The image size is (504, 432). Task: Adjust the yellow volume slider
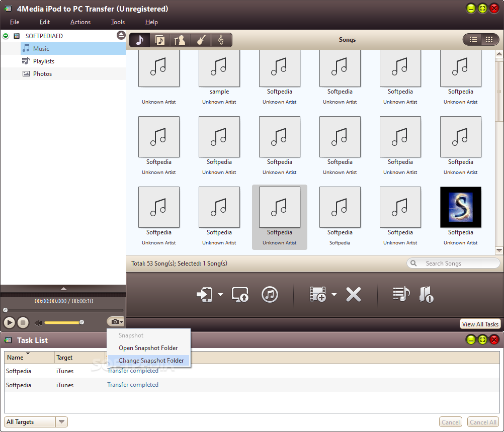pyautogui.click(x=64, y=322)
